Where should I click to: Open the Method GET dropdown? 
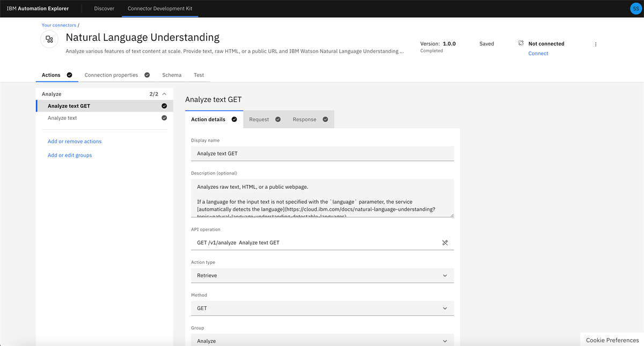pyautogui.click(x=323, y=308)
